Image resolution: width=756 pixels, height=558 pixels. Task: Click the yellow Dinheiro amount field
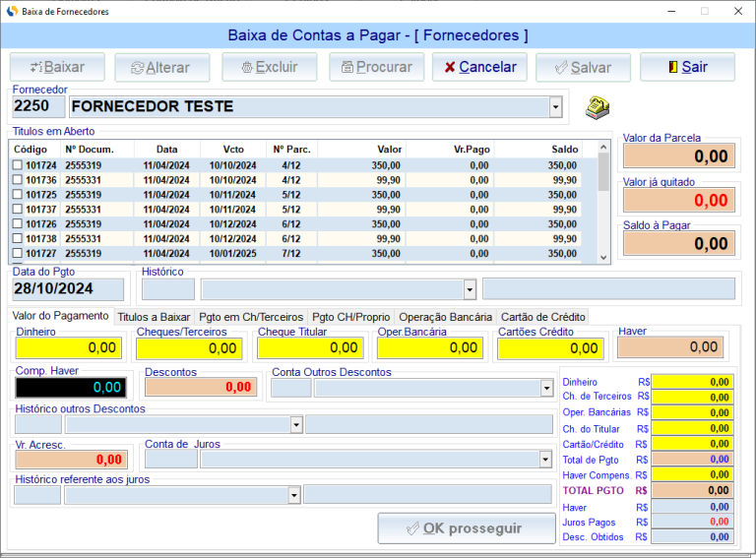68,347
